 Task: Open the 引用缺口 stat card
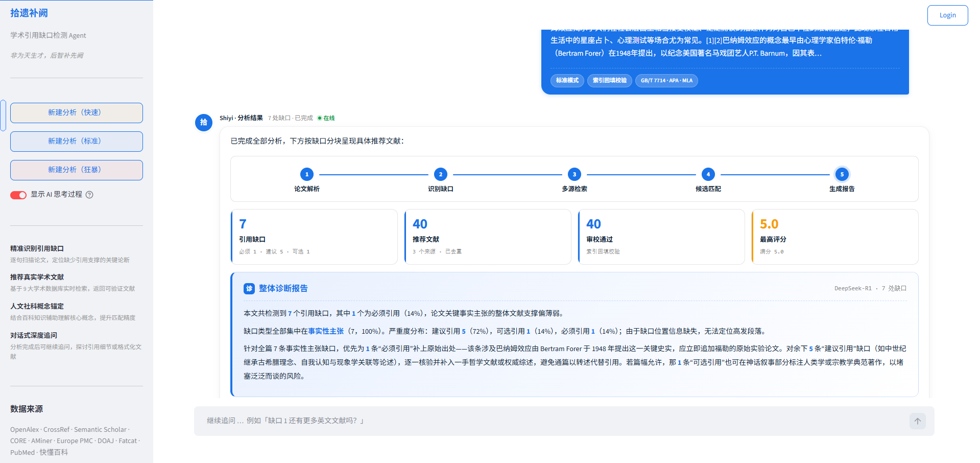click(x=314, y=237)
